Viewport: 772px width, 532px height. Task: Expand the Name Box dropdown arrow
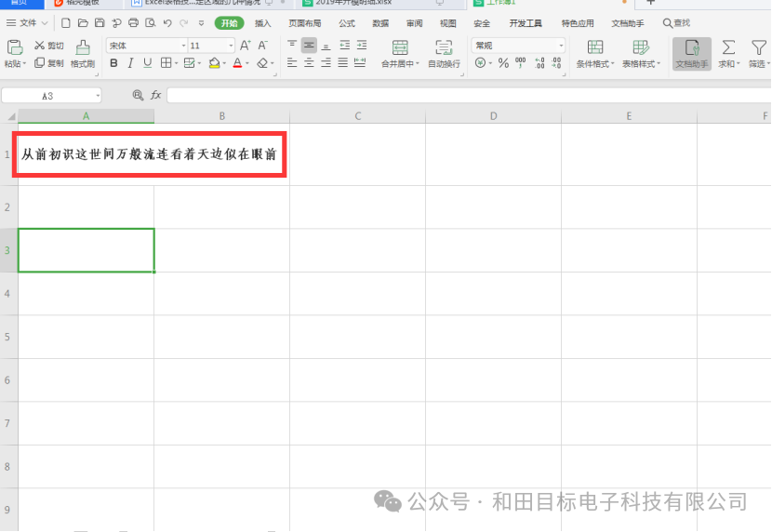pos(98,96)
